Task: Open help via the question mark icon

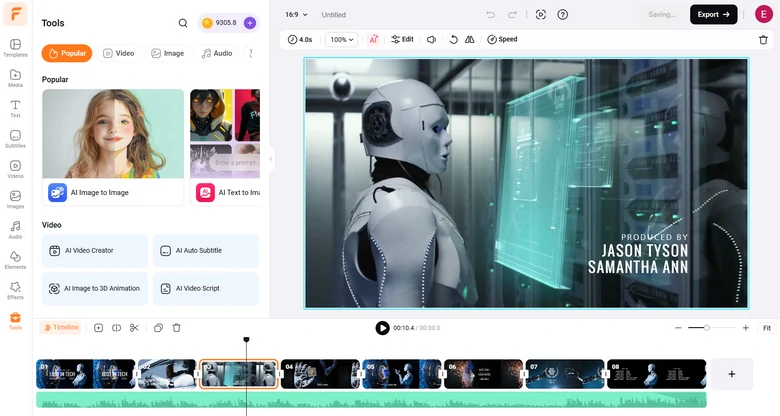Action: pyautogui.click(x=563, y=14)
